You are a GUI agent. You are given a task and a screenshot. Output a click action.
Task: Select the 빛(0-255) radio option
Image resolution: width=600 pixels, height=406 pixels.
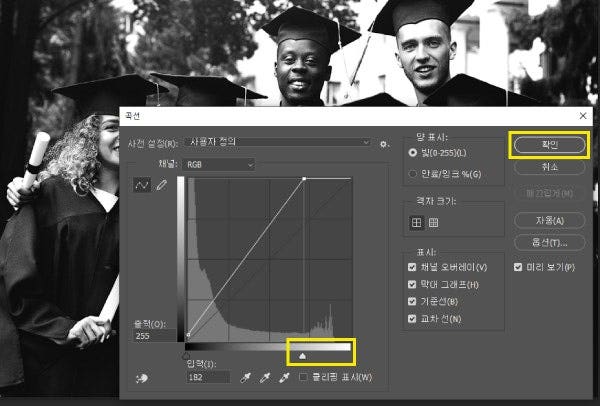412,153
